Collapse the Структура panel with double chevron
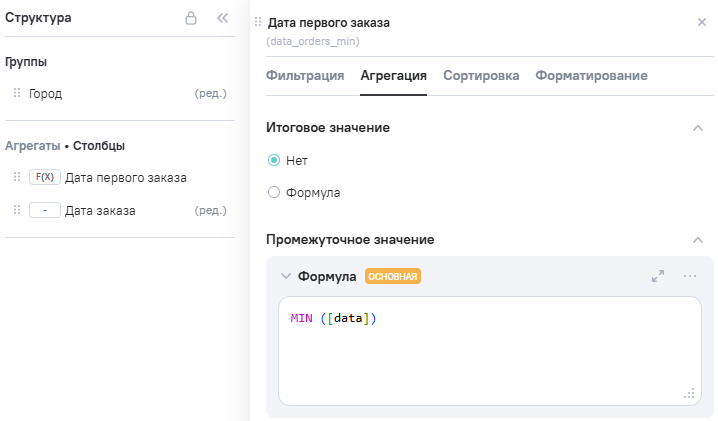 point(223,18)
